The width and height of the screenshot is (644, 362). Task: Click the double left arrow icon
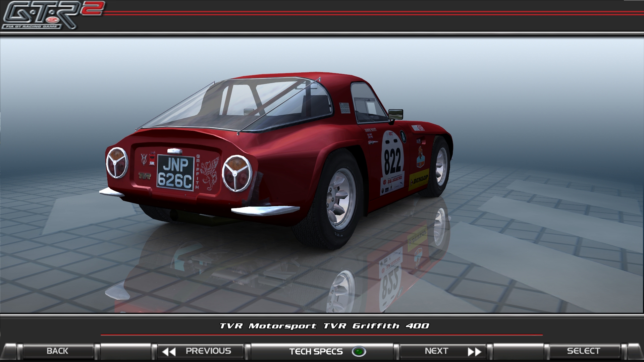pos(169,352)
